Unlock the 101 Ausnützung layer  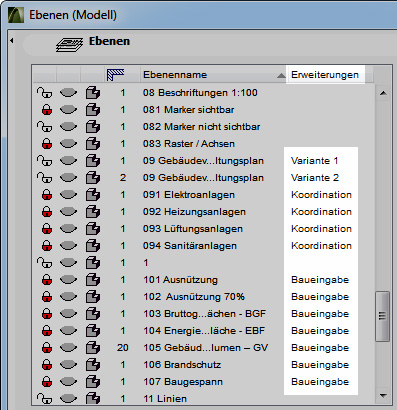(47, 280)
